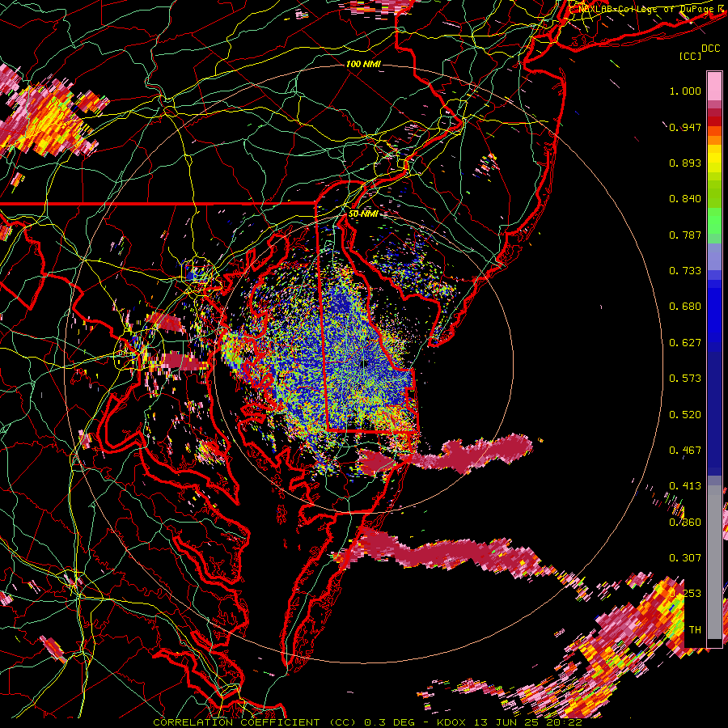Pick the yellow color band beside 0.893
728x728 pixels.
[x=714, y=159]
